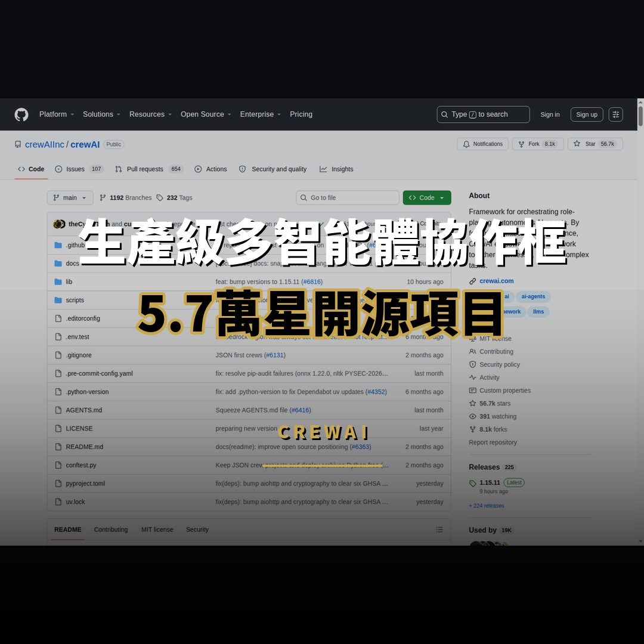Click the ai-agents topic tag

pos(533,296)
